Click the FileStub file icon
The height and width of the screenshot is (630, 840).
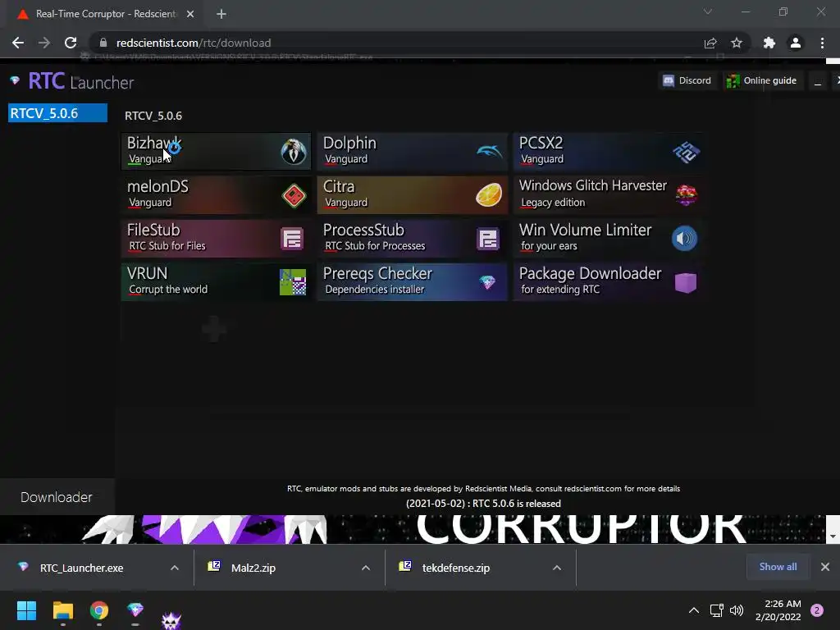coord(293,239)
